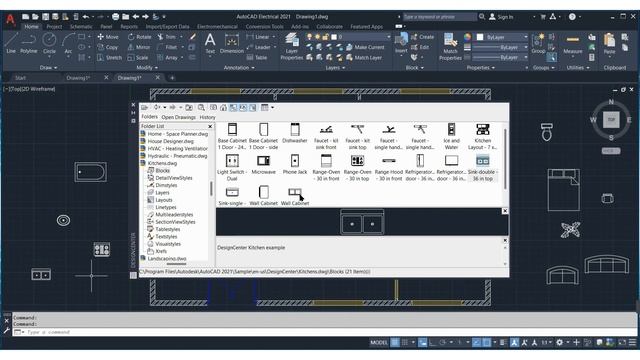The width and height of the screenshot is (640, 360).
Task: Click Match Layer button
Action: tap(364, 58)
